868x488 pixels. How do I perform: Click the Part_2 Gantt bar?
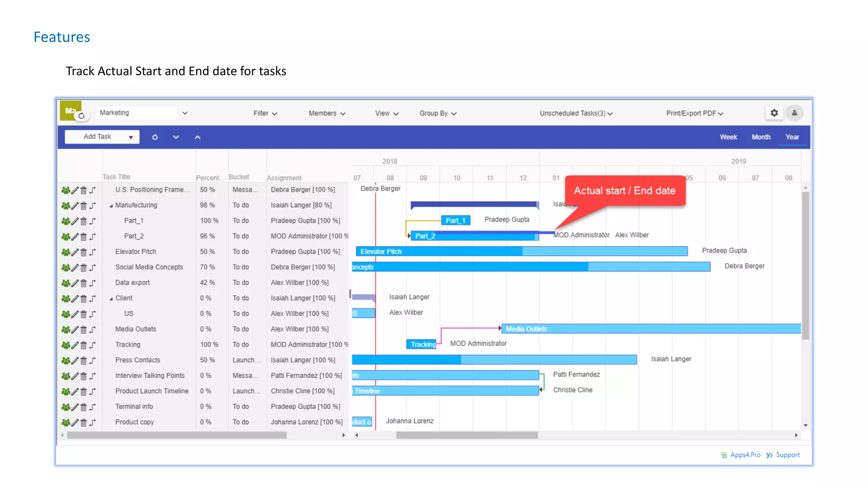pos(475,236)
